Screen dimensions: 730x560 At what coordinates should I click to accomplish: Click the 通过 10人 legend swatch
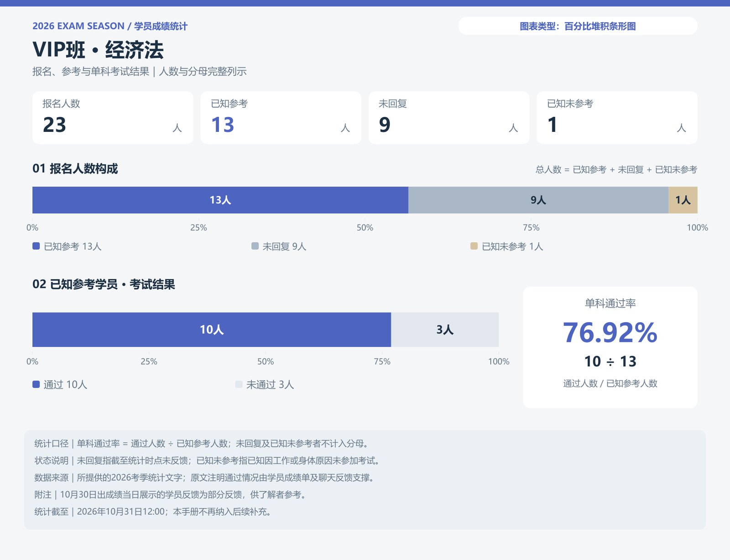coord(36,384)
